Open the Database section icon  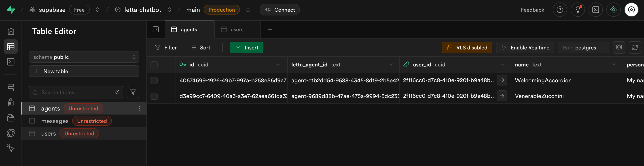coord(11,87)
